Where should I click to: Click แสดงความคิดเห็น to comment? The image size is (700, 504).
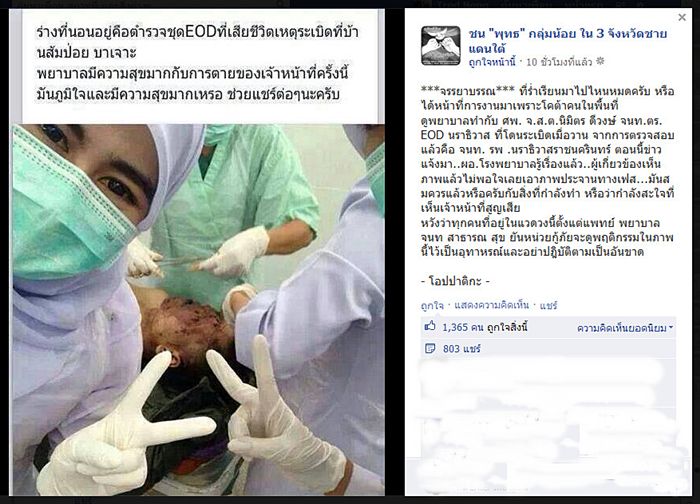pyautogui.click(x=491, y=305)
